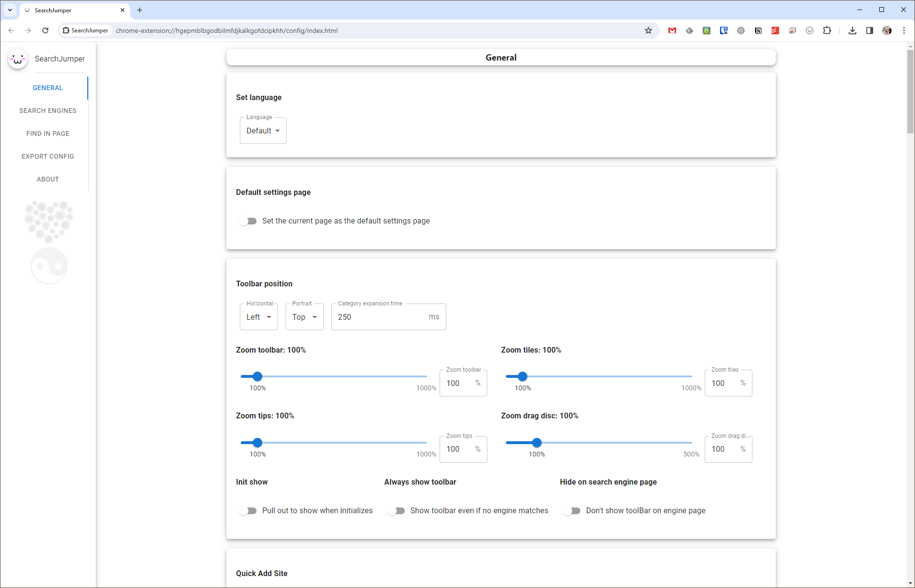This screenshot has width=915, height=588.
Task: Open the Portrait position dropdown set to Top
Action: click(x=305, y=317)
